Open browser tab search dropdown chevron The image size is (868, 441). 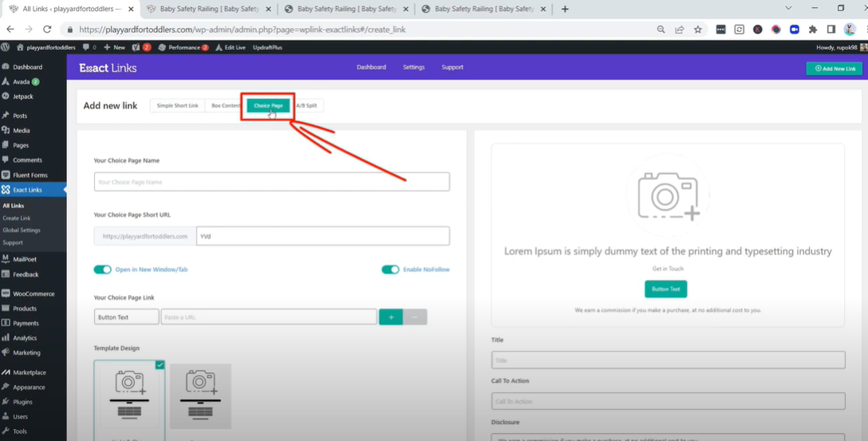788,8
